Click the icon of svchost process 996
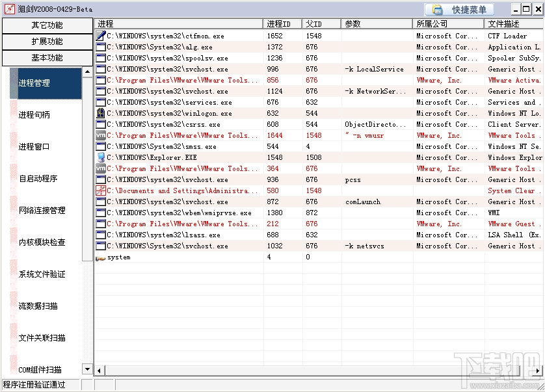Screen dimensions: 545x392 coord(100,69)
